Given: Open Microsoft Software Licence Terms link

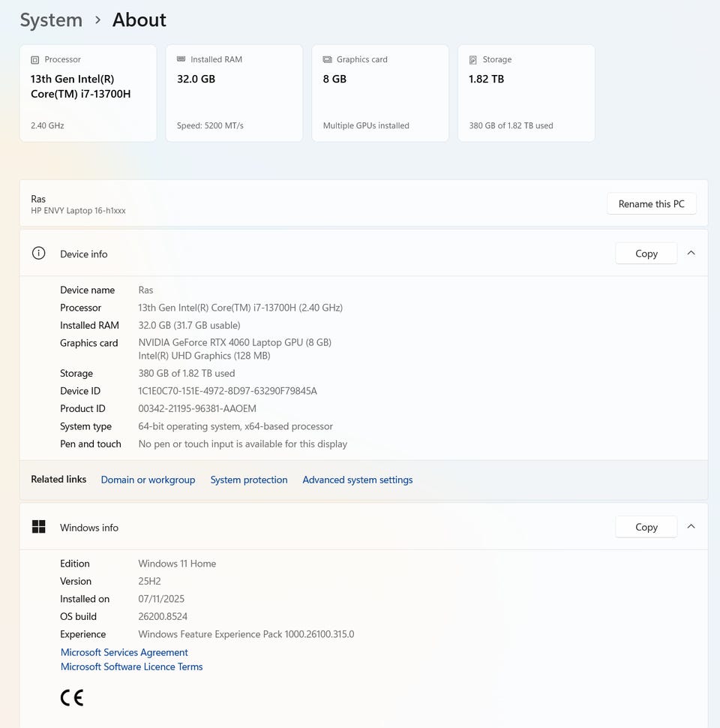Looking at the screenshot, I should click(132, 666).
